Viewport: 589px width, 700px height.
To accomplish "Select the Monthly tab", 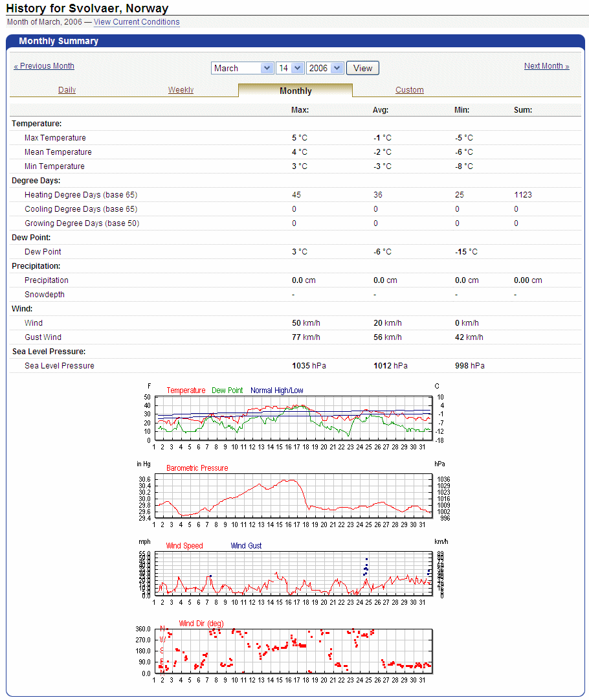I will (295, 91).
